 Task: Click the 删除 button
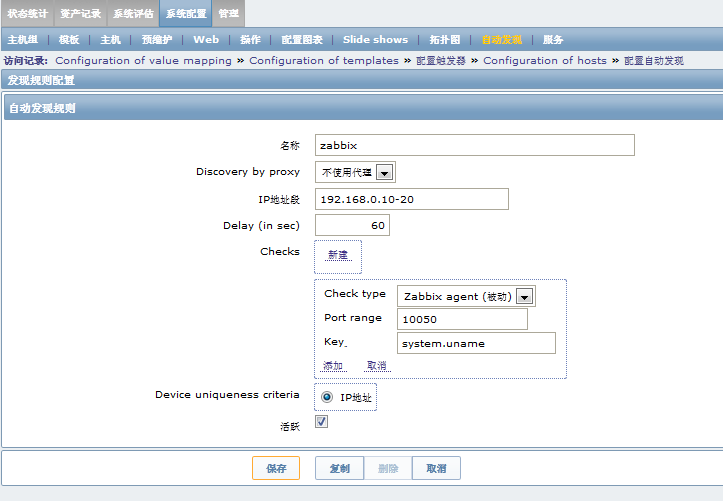pos(388,468)
